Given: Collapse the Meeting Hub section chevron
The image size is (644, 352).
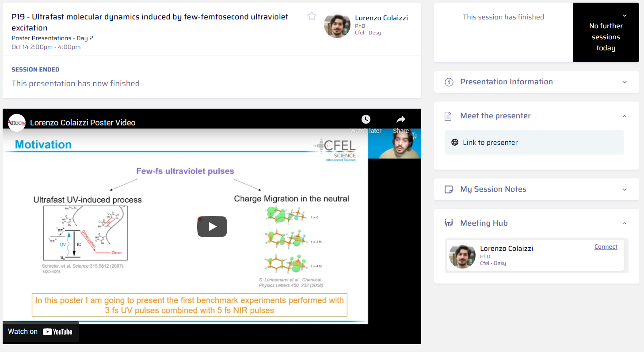Looking at the screenshot, I should [x=625, y=223].
